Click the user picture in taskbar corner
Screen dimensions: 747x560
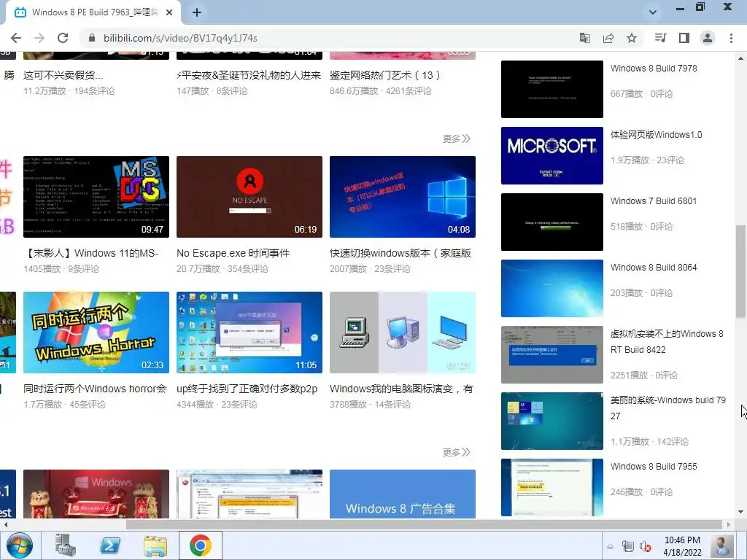[721, 545]
